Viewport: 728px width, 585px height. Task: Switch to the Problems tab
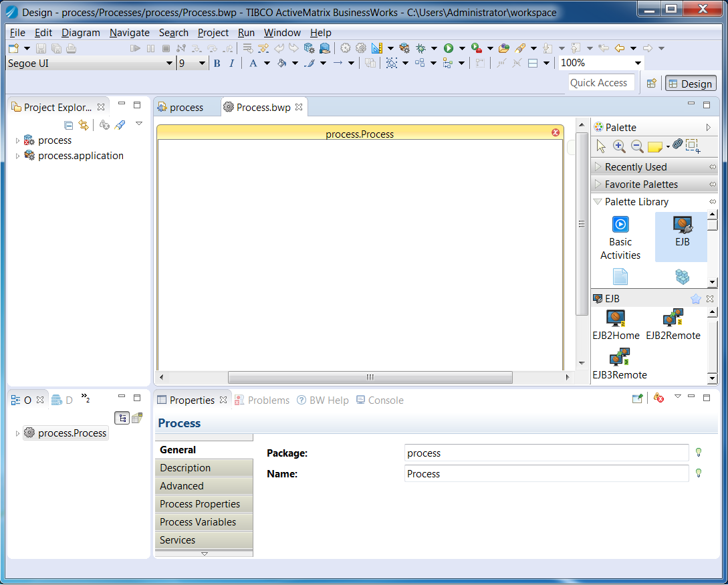tap(262, 400)
